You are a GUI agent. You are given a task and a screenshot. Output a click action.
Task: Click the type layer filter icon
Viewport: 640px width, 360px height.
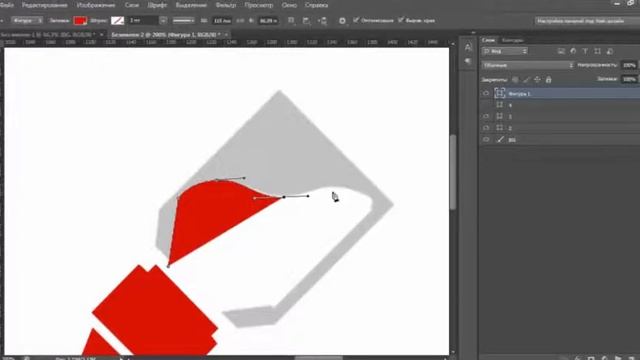[585, 51]
